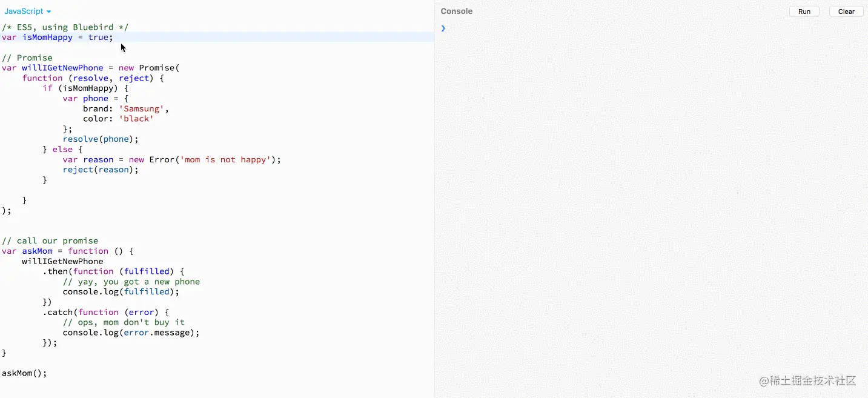The height and width of the screenshot is (398, 868).
Task: Click the 'console.log(error.message);' line
Action: pyautogui.click(x=131, y=333)
